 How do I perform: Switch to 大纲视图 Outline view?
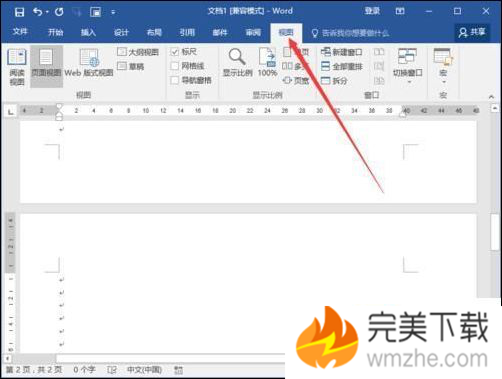138,52
